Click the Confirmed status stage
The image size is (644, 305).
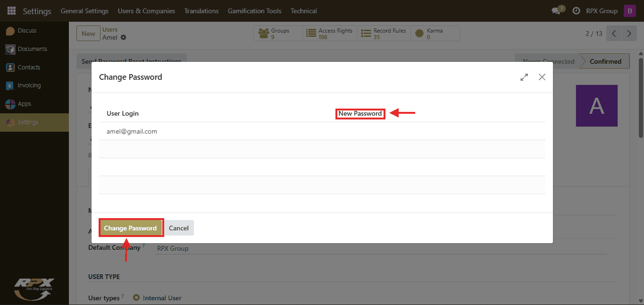pos(605,61)
